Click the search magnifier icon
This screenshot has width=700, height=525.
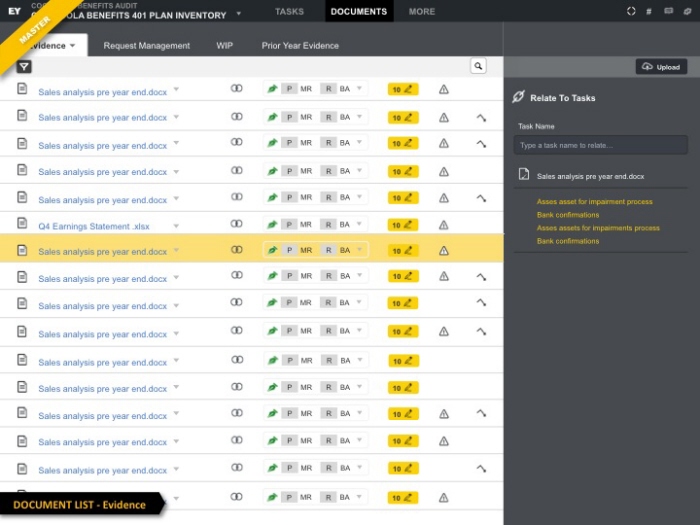(x=478, y=66)
